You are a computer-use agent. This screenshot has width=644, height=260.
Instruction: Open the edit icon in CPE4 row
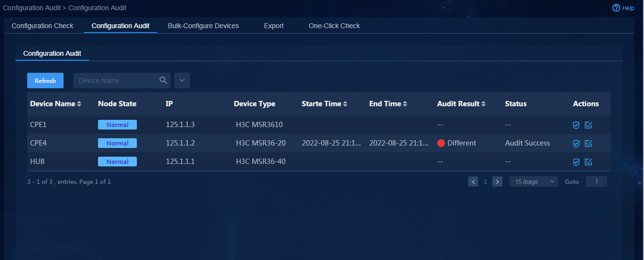[588, 144]
